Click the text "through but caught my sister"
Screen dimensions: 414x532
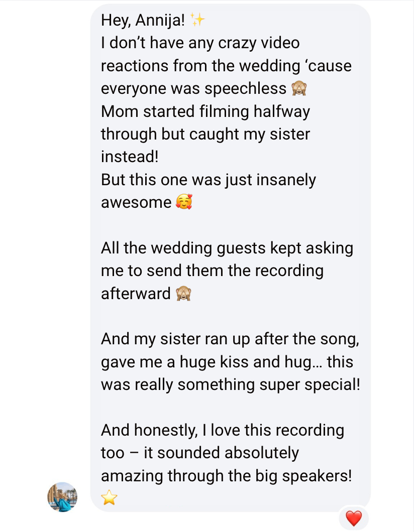coord(205,134)
